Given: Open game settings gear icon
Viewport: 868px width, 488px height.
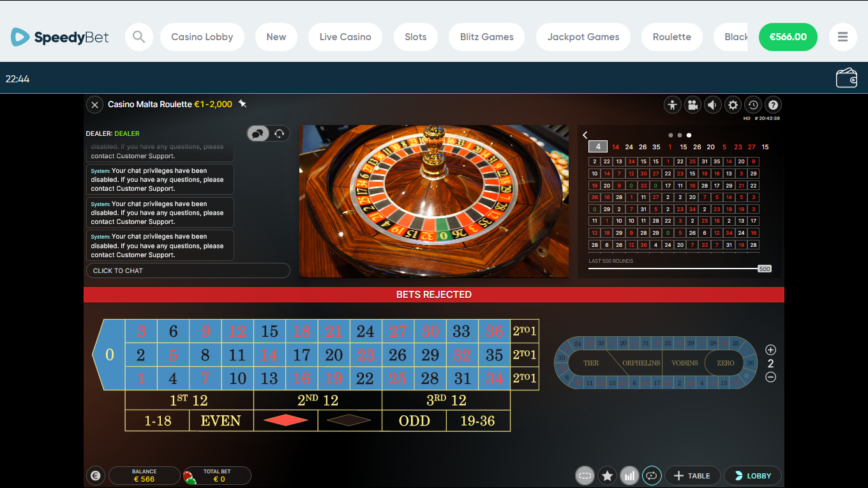Looking at the screenshot, I should pyautogui.click(x=733, y=105).
